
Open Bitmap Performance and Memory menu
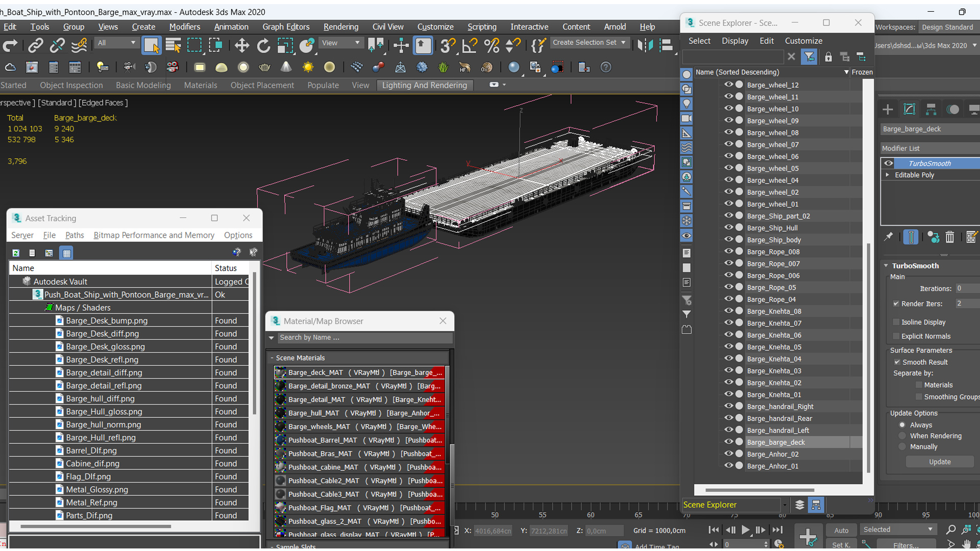point(154,235)
